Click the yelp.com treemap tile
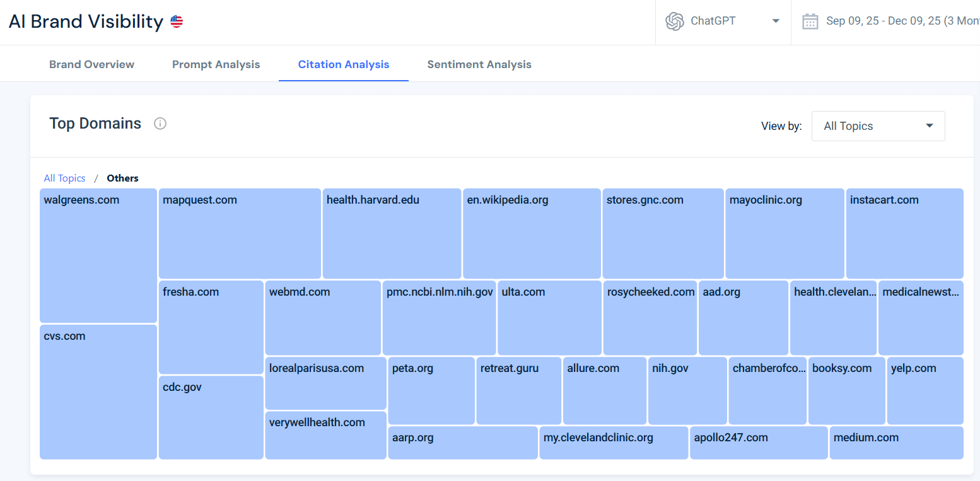 [925, 390]
